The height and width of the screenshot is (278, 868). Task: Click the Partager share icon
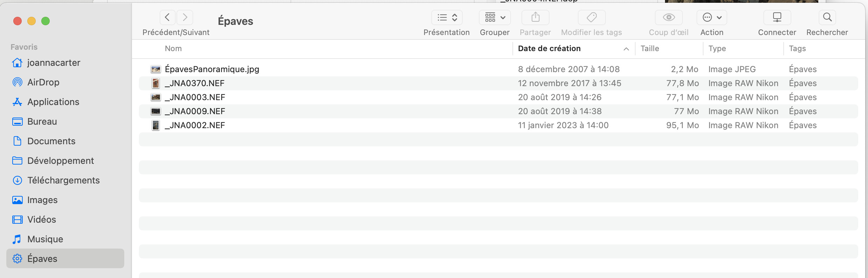tap(535, 18)
